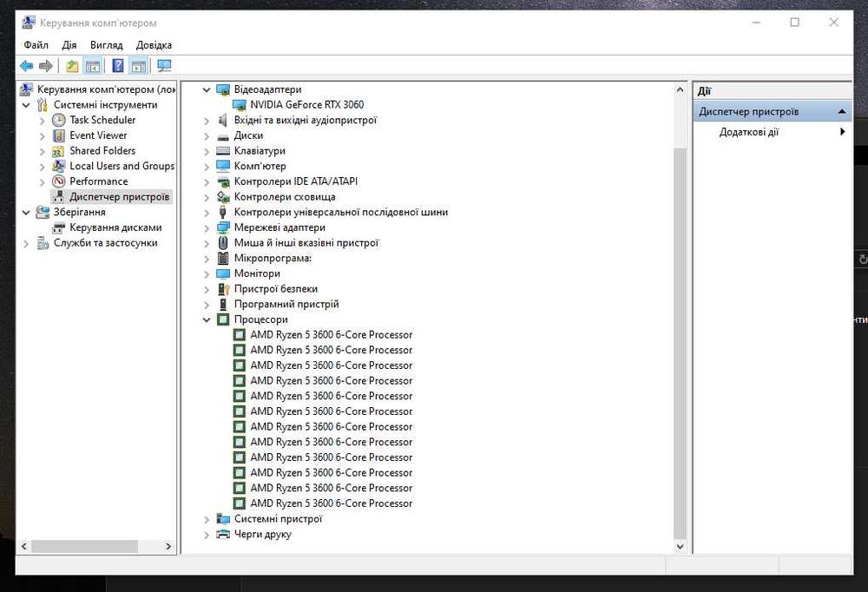This screenshot has height=592, width=868.
Task: Expand the Системні пристрої category
Action: pyautogui.click(x=207, y=519)
